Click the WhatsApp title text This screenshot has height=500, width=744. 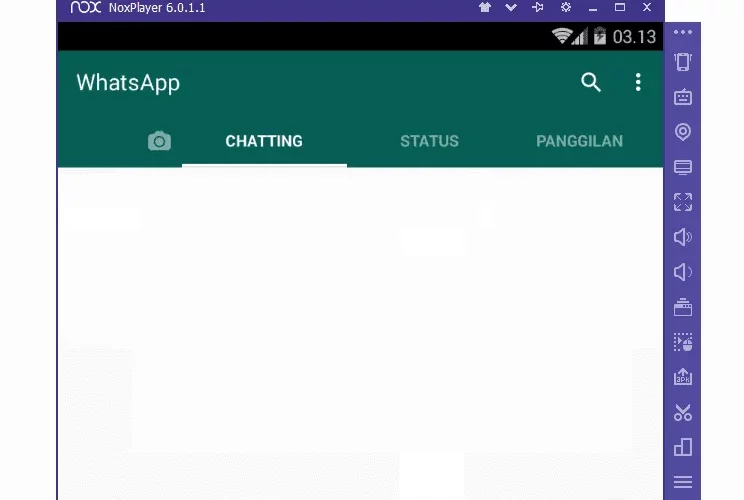pyautogui.click(x=128, y=83)
